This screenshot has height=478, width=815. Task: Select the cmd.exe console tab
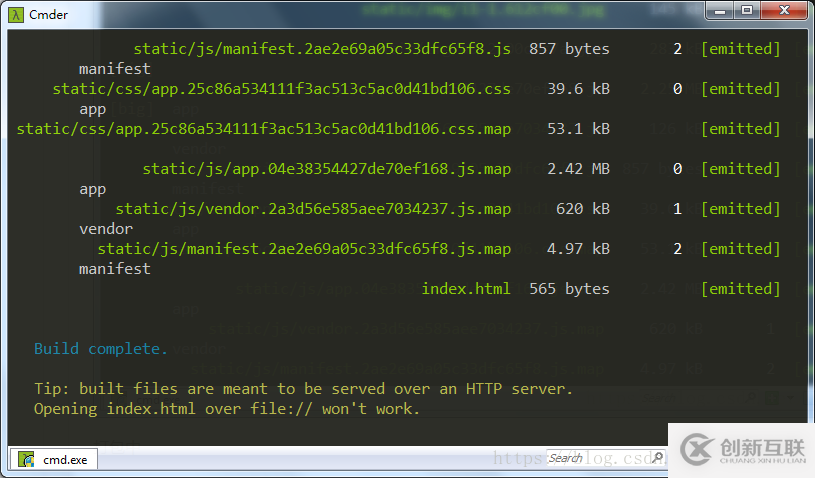pos(54,459)
